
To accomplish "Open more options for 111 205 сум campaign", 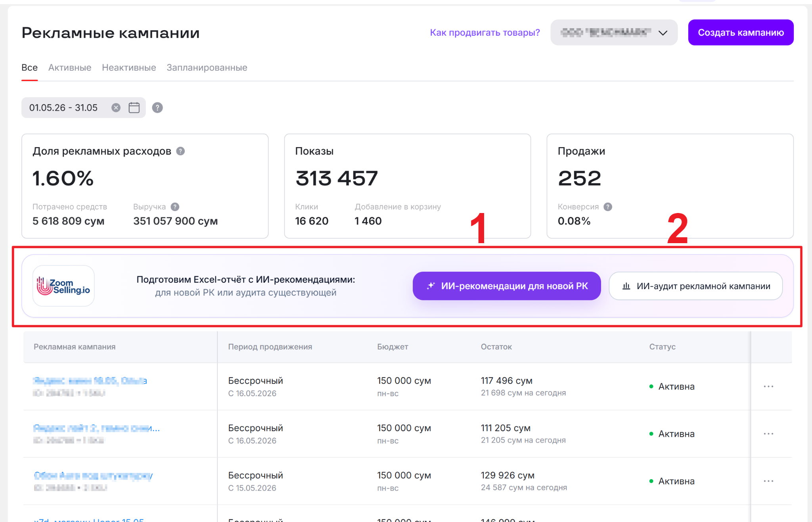I will (768, 434).
